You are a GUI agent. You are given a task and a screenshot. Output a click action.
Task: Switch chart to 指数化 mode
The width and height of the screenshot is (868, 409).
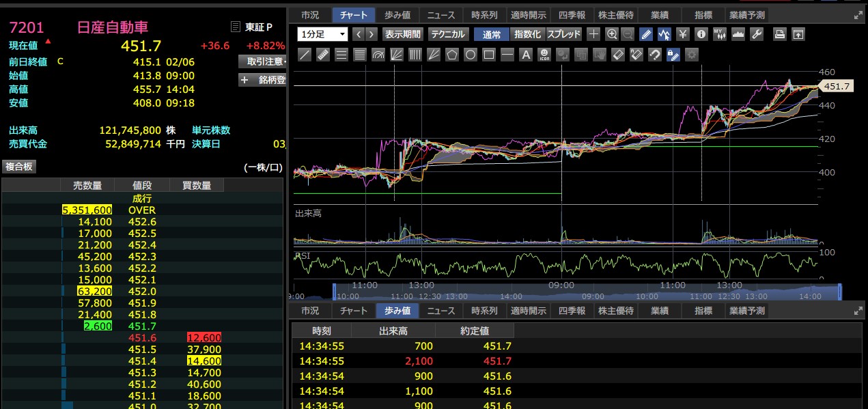527,34
